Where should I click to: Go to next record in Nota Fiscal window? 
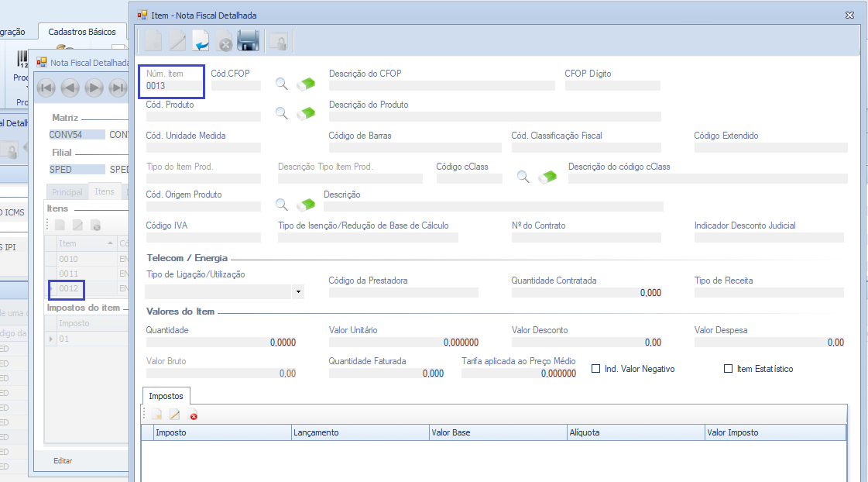click(x=94, y=88)
